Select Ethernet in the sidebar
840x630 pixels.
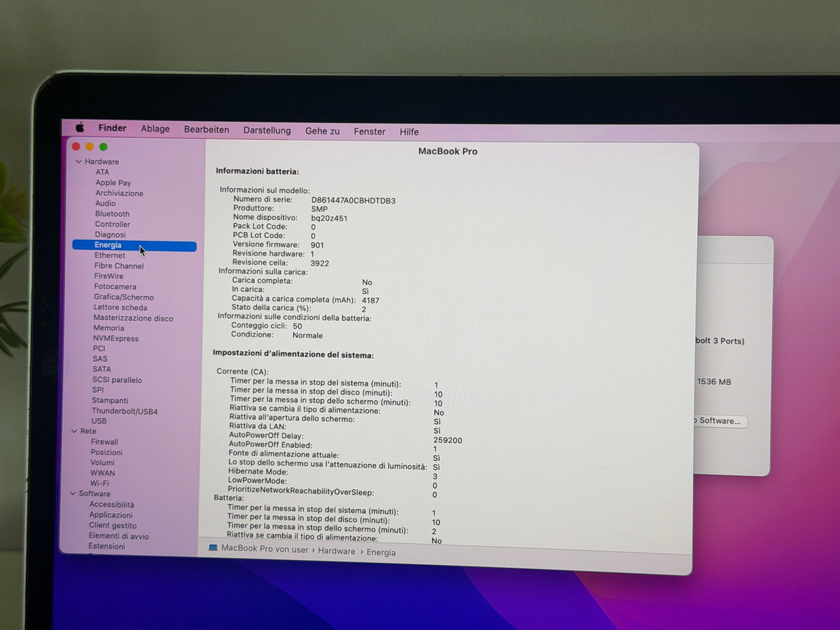tap(110, 255)
